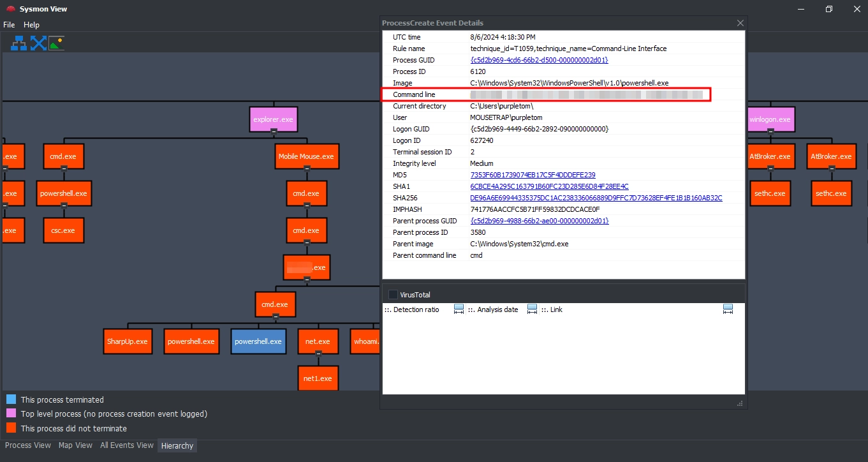Click the Detection ratio column resize icon
The height and width of the screenshot is (462, 868).
(x=459, y=309)
